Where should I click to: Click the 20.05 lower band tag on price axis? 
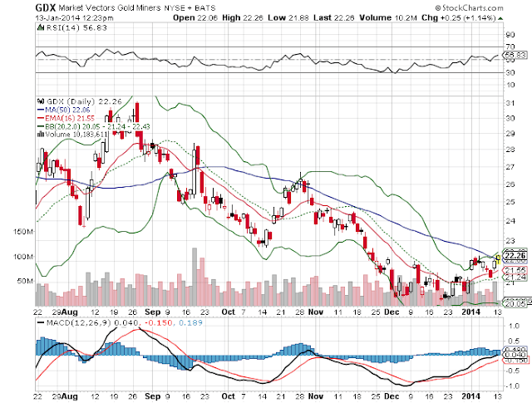tap(515, 303)
